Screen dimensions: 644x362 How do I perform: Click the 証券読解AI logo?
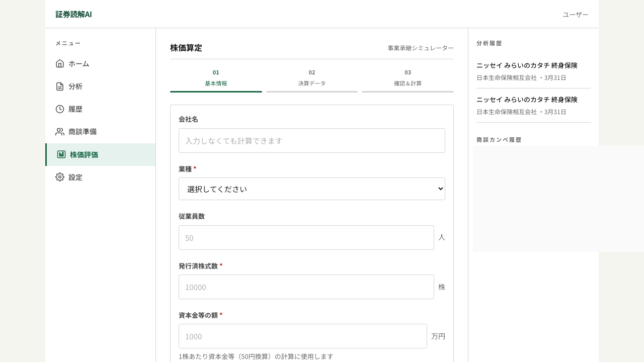tap(73, 15)
